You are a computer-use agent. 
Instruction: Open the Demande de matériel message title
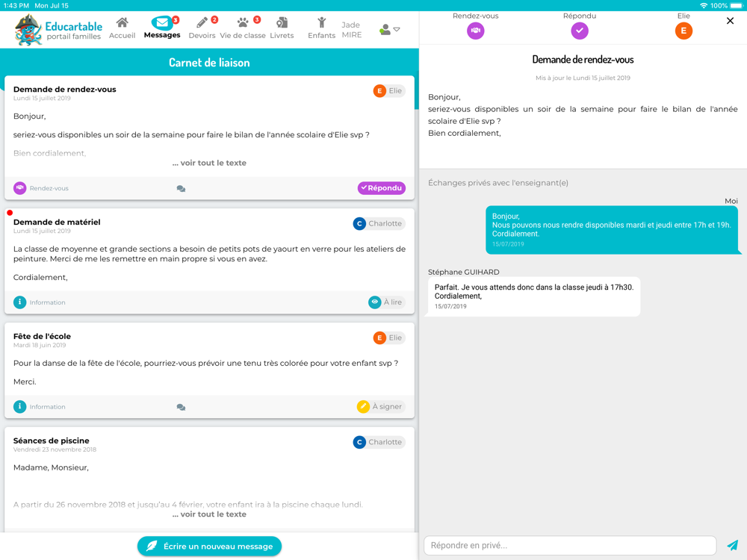tap(57, 223)
